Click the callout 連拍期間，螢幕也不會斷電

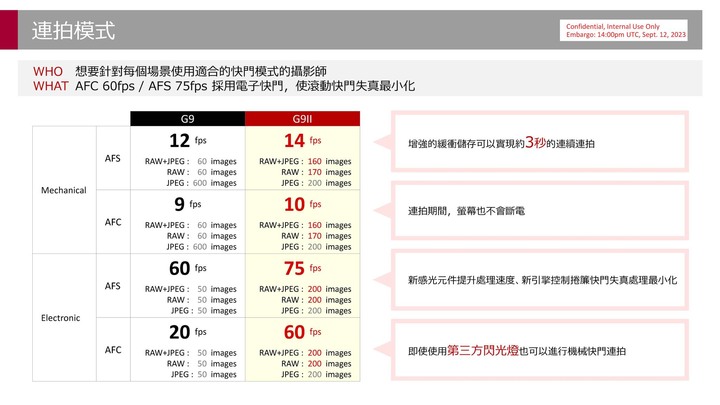pyautogui.click(x=540, y=210)
